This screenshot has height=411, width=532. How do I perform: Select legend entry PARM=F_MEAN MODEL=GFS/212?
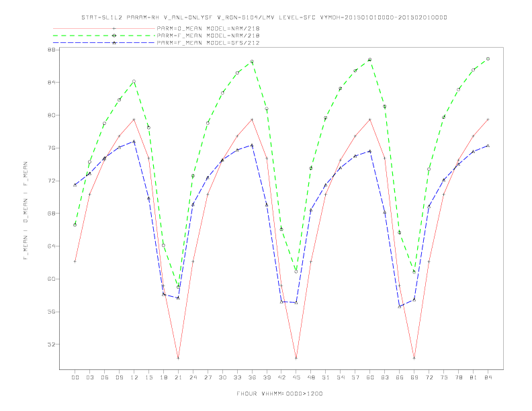[208, 43]
